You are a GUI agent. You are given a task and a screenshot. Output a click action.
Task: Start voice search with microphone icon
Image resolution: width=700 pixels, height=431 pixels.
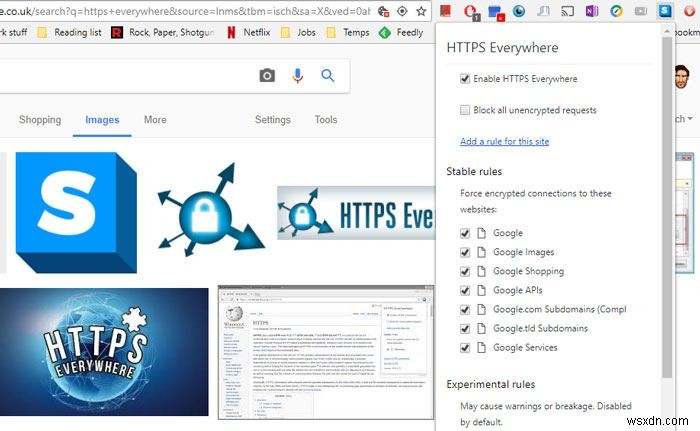tap(298, 75)
